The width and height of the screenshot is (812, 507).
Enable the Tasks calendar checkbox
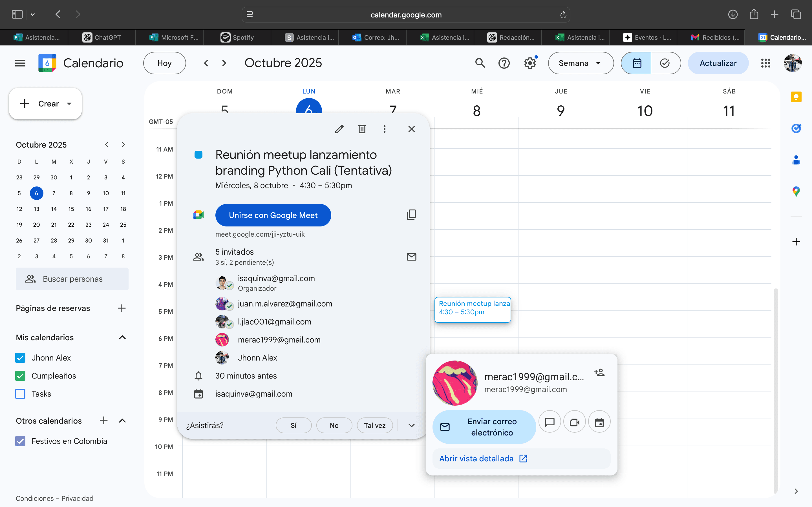21,394
